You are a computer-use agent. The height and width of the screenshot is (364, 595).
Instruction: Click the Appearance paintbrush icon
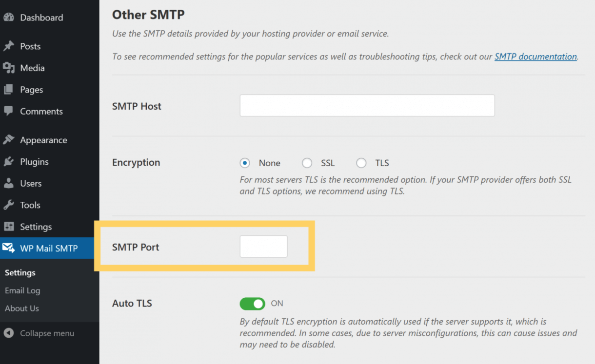pos(10,139)
